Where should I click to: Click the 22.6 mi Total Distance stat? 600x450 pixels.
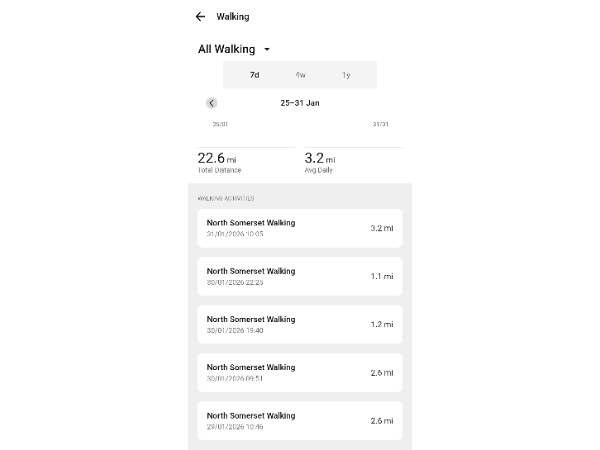click(x=220, y=159)
